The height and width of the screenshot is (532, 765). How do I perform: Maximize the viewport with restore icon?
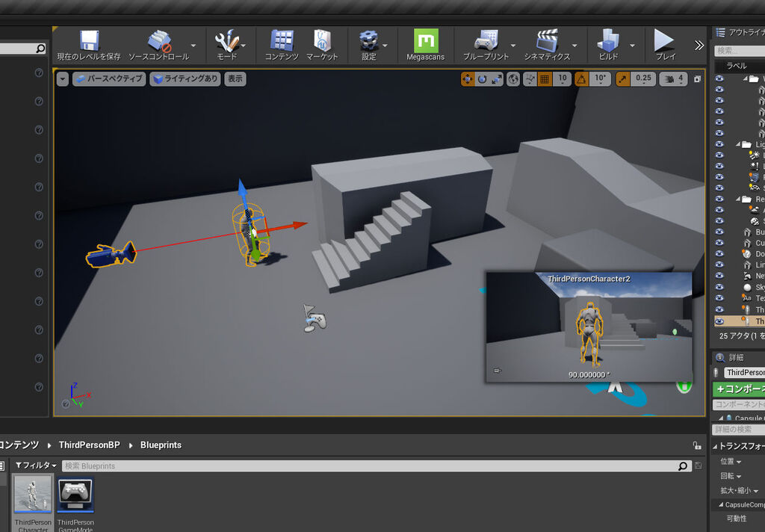tap(698, 79)
